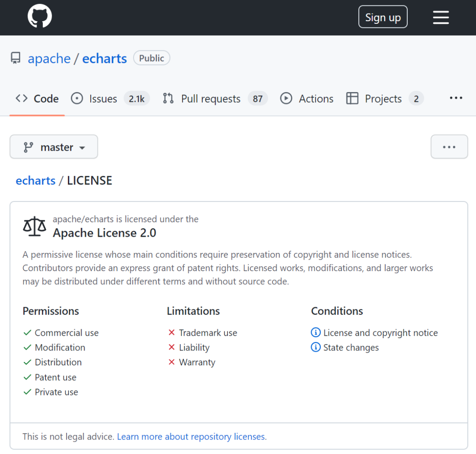Viewport: 476px width, 454px height.
Task: Click 'apache/echarts is licensed under the' text
Action: [x=126, y=219]
